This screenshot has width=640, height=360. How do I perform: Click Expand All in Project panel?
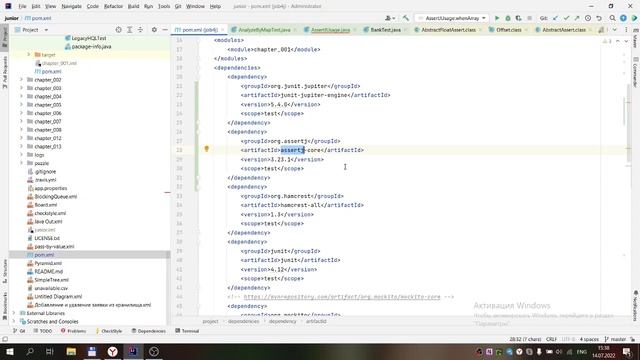tap(129, 30)
